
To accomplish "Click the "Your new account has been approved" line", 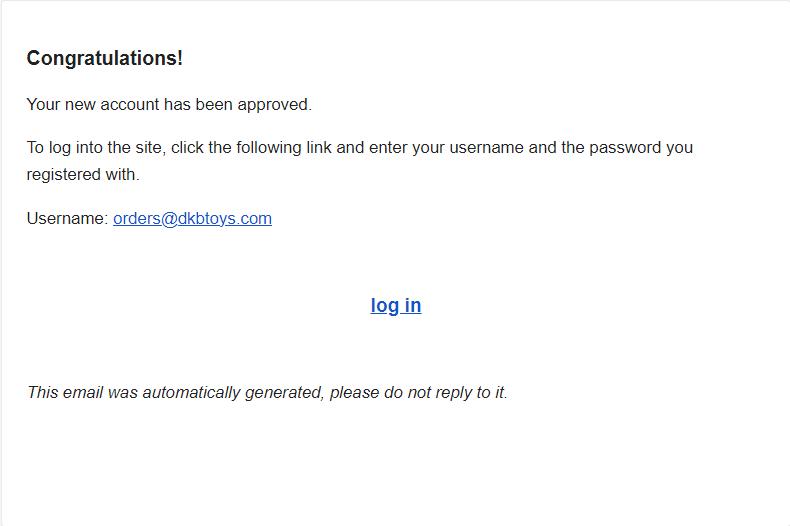I will point(169,104).
